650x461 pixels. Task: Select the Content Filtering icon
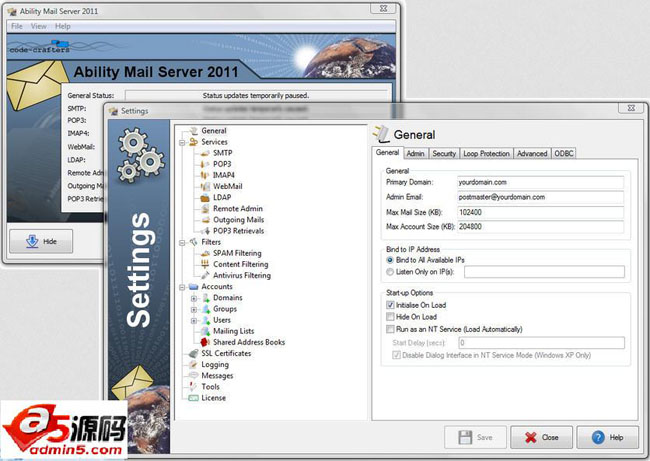[x=205, y=264]
